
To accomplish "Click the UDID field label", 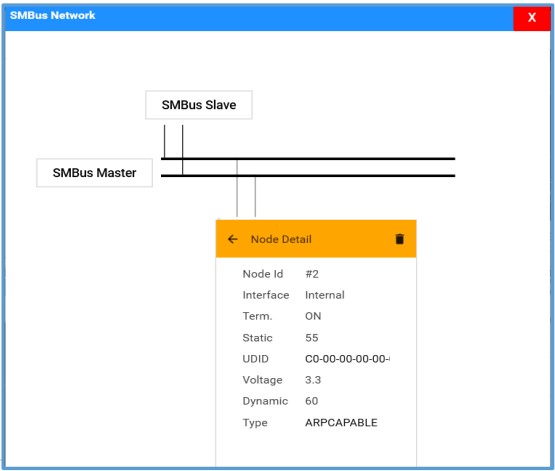I will (x=256, y=359).
